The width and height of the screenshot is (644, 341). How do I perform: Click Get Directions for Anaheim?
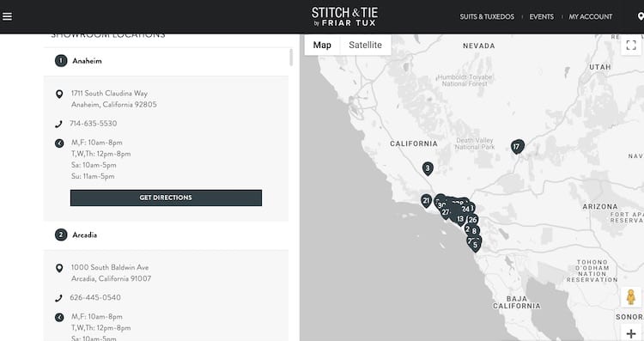coord(166,198)
